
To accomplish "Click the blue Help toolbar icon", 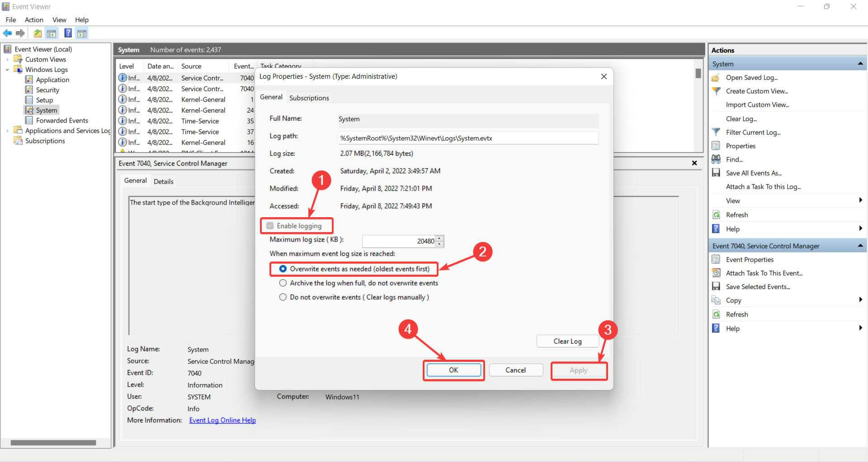I will (68, 33).
